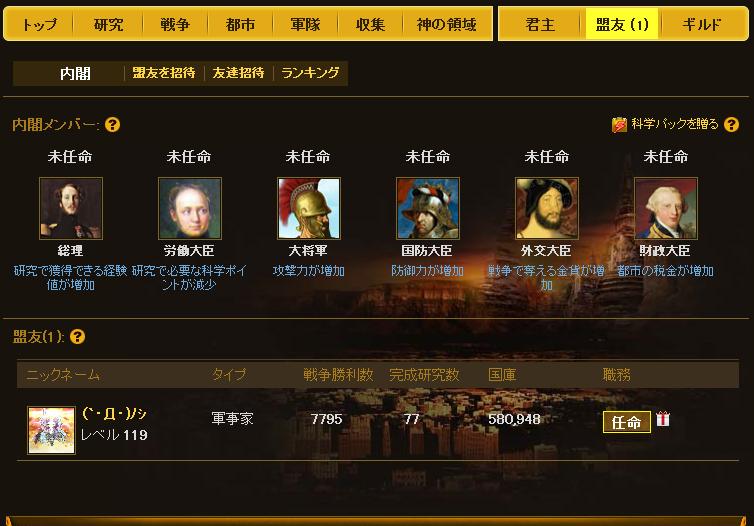This screenshot has height=526, width=754.
Task: Select the 外交大臣 portrait
Action: click(547, 208)
